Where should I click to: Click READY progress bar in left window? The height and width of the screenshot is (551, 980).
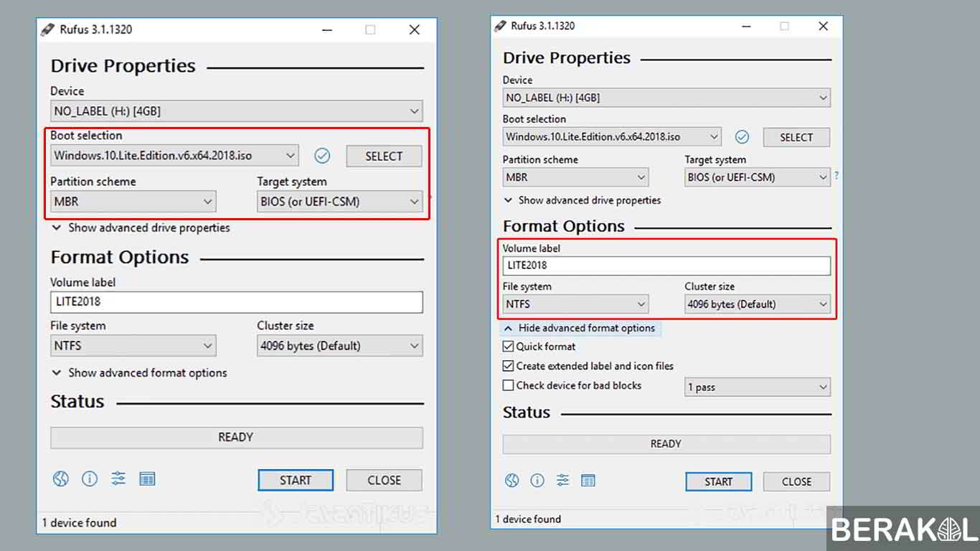(x=237, y=437)
